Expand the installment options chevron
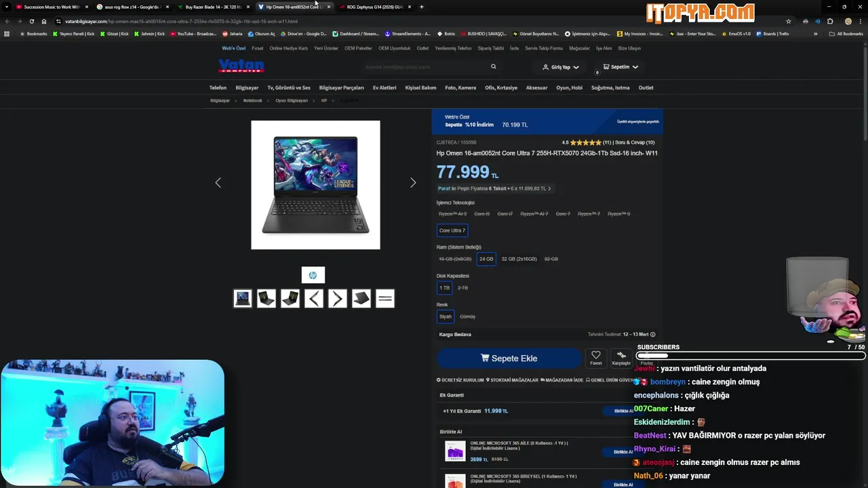The image size is (868, 488). point(549,188)
